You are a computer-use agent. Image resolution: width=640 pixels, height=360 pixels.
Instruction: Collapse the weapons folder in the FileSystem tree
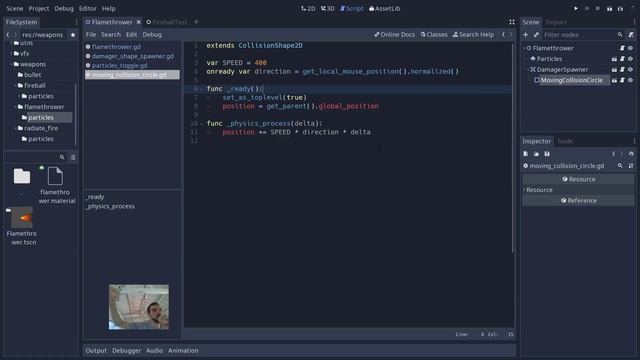pos(11,64)
